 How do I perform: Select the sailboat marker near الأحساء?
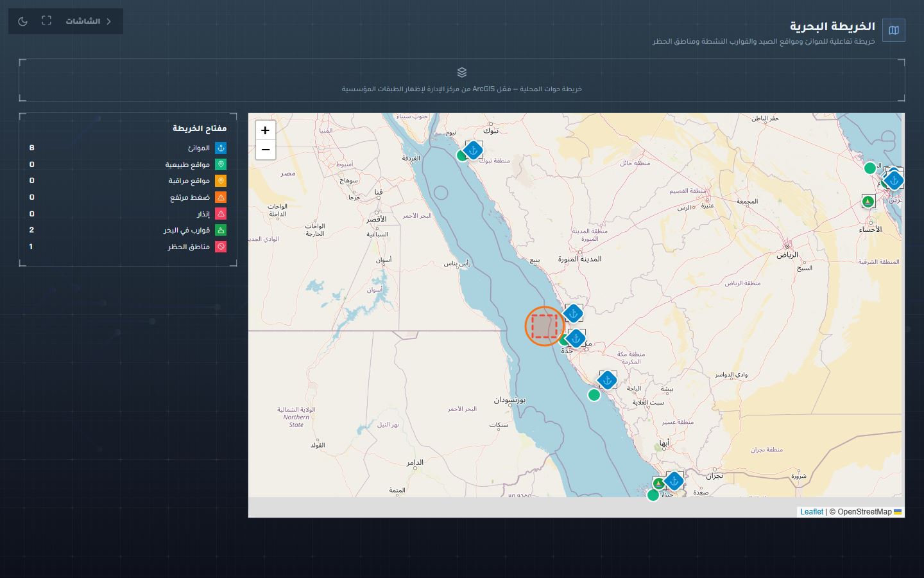[868, 202]
